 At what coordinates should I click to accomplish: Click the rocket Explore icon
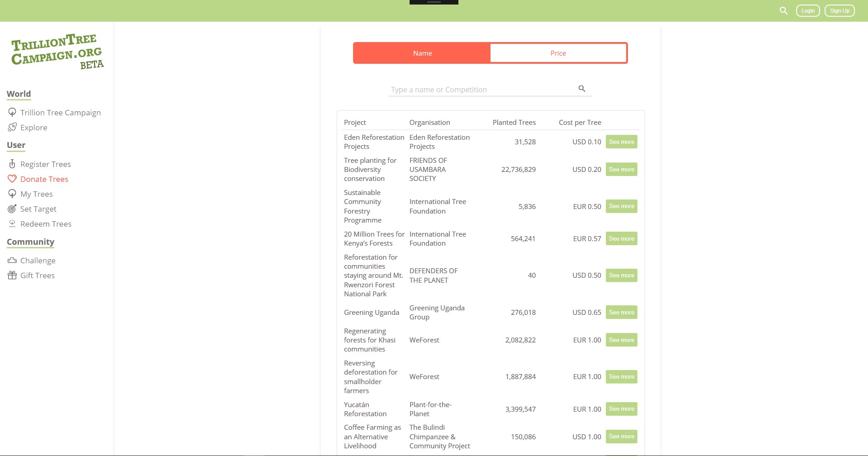12,127
